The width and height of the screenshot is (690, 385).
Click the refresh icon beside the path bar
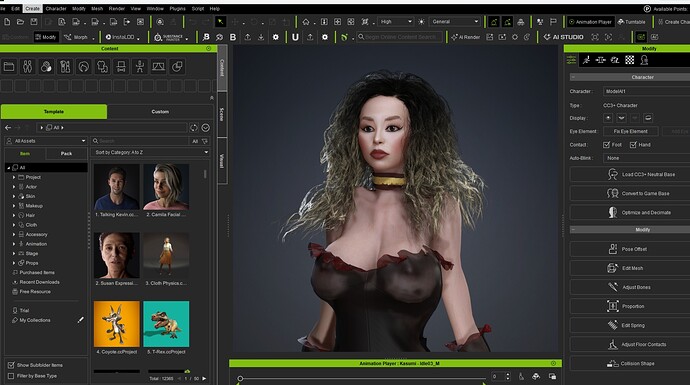(x=194, y=128)
